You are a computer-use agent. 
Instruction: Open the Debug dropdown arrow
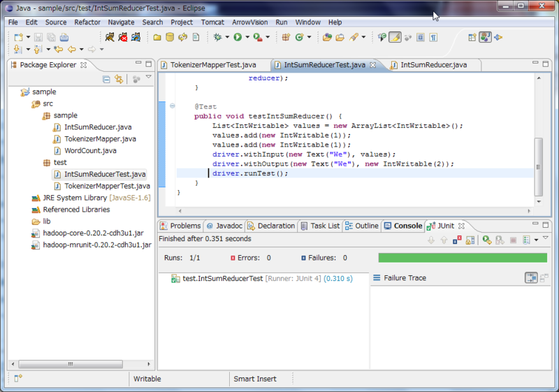(227, 37)
